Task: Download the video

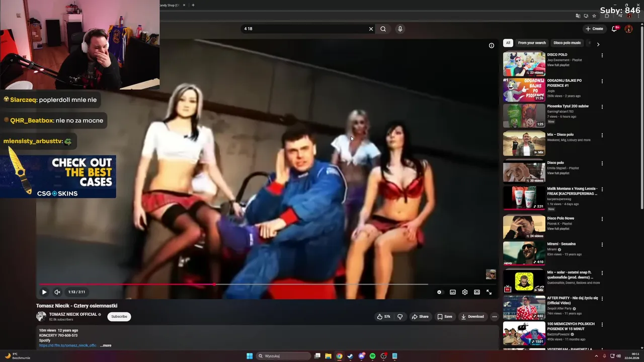Action: tap(472, 316)
